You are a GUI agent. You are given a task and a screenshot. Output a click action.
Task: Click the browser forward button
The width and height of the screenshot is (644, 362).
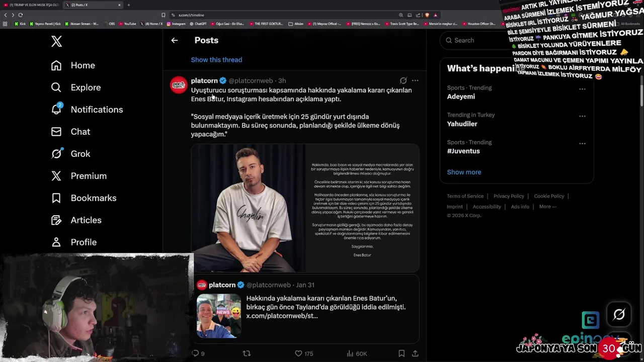[x=13, y=15]
